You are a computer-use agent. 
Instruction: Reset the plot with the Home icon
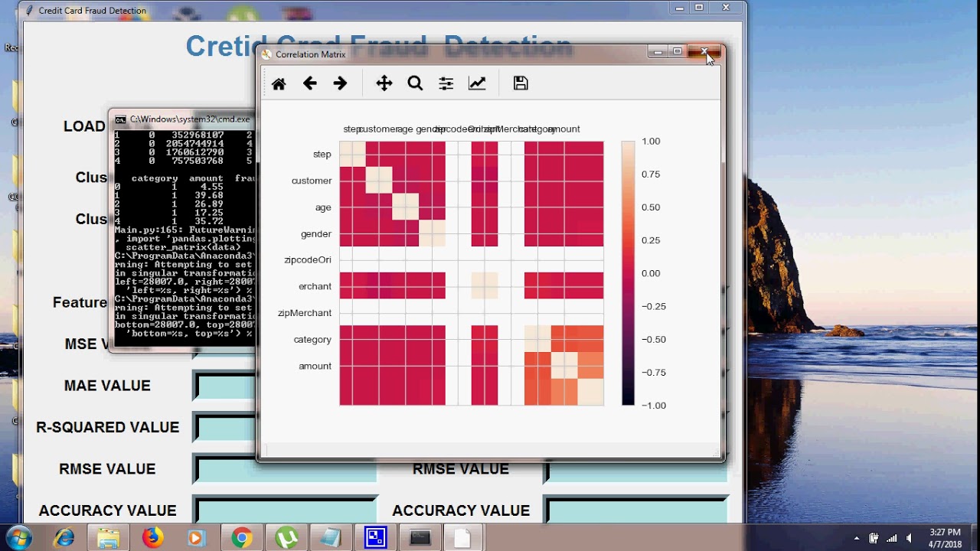click(x=279, y=83)
